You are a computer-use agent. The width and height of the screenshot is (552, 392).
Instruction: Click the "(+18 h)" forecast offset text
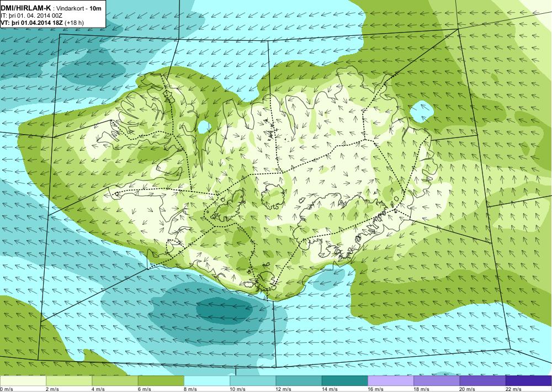click(x=74, y=23)
